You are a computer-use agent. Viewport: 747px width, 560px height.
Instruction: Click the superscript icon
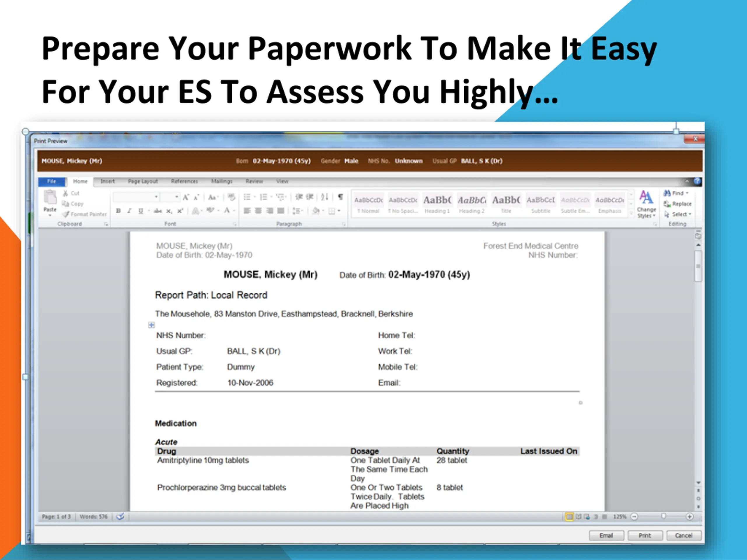click(180, 211)
